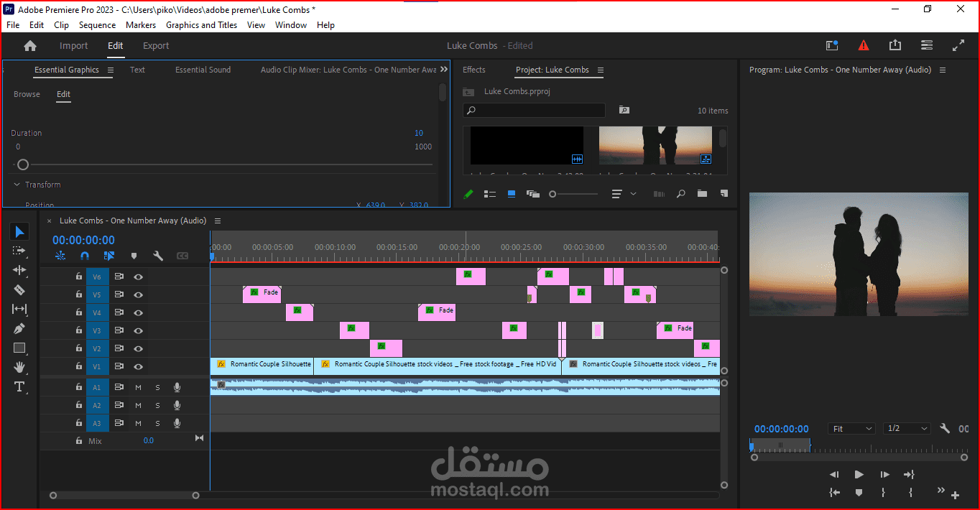This screenshot has width=980, height=510.
Task: Open the Markers menu
Action: click(141, 24)
